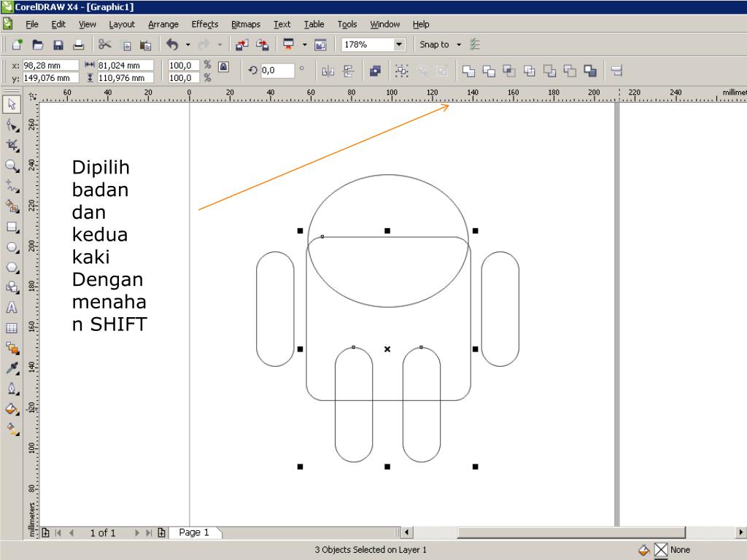Select the Outline pen tool
The width and height of the screenshot is (747, 560).
coord(12,389)
